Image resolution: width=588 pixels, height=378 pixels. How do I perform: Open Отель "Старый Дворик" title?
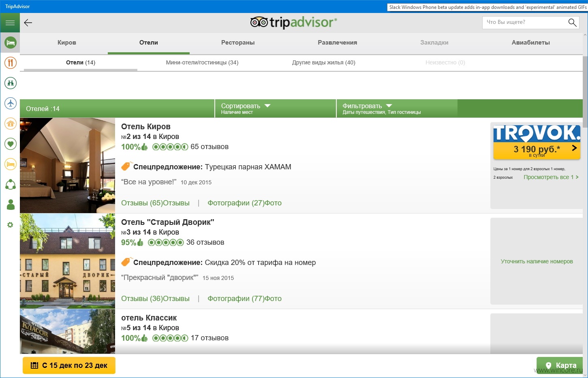click(167, 222)
